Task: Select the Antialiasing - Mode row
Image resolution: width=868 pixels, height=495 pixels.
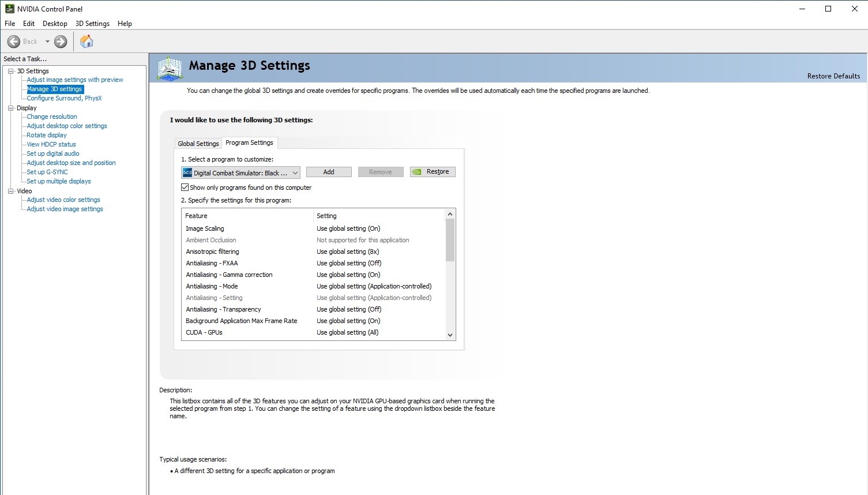Action: tap(314, 286)
